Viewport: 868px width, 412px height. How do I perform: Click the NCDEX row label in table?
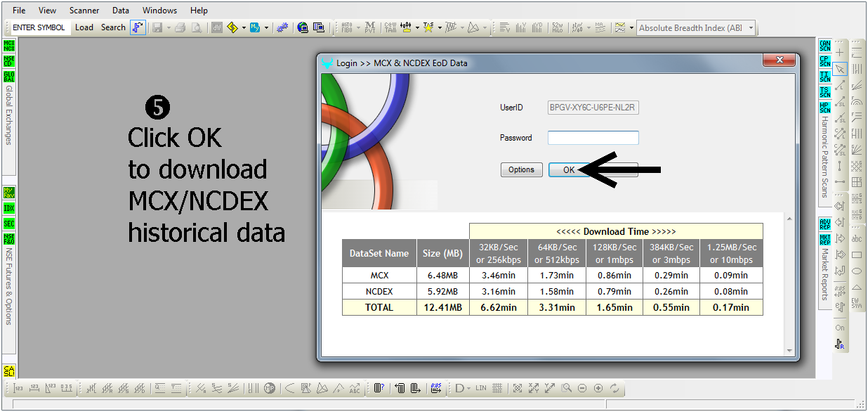[x=379, y=291]
